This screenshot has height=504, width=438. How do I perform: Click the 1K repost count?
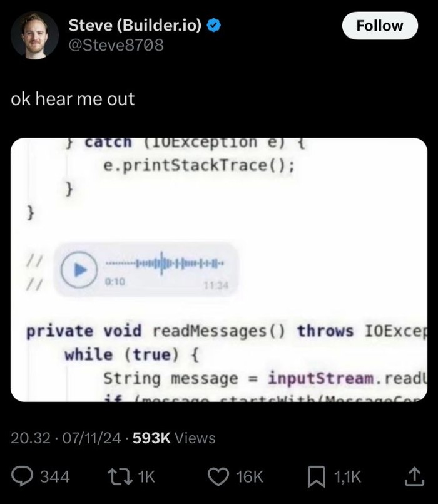146,476
